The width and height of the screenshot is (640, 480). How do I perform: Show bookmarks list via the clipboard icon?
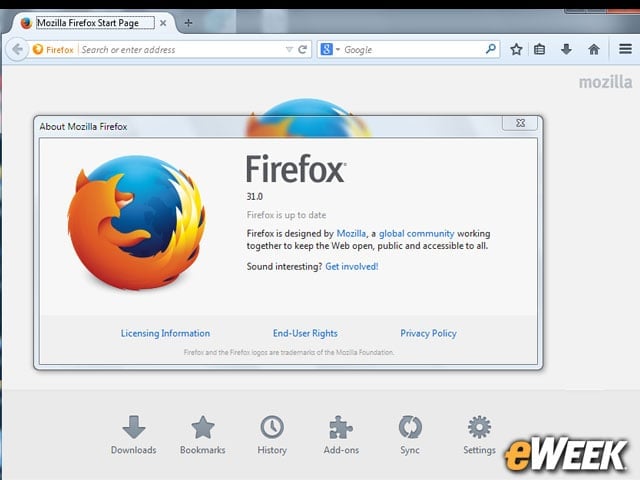[540, 49]
